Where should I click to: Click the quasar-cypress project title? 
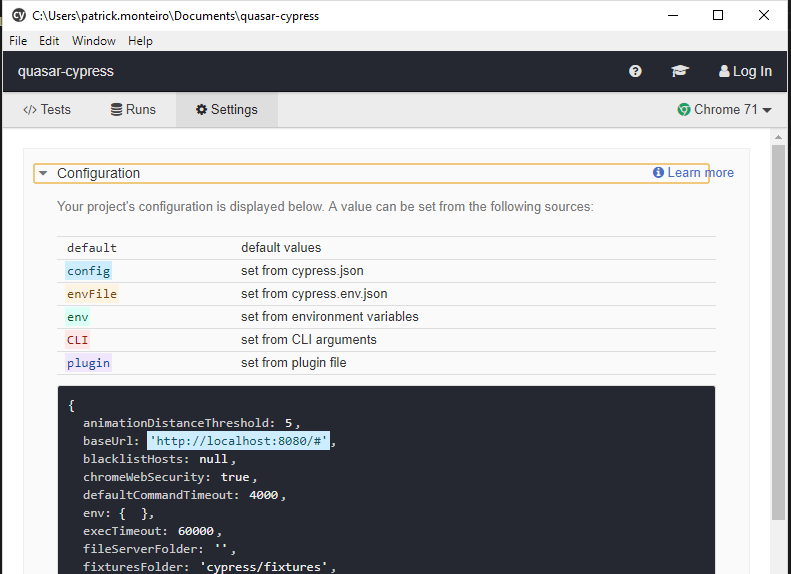66,71
